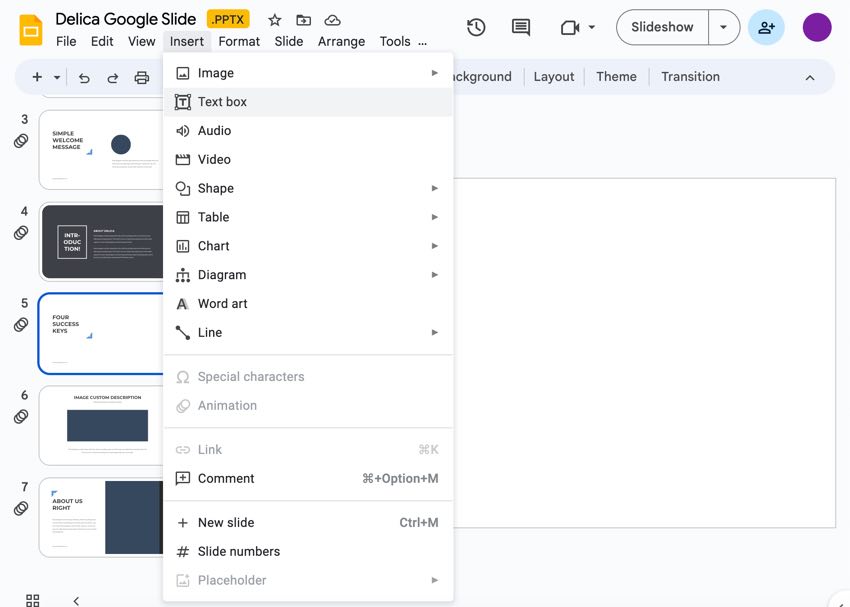Click the camera meeting icon
This screenshot has width=850, height=607.
click(570, 27)
